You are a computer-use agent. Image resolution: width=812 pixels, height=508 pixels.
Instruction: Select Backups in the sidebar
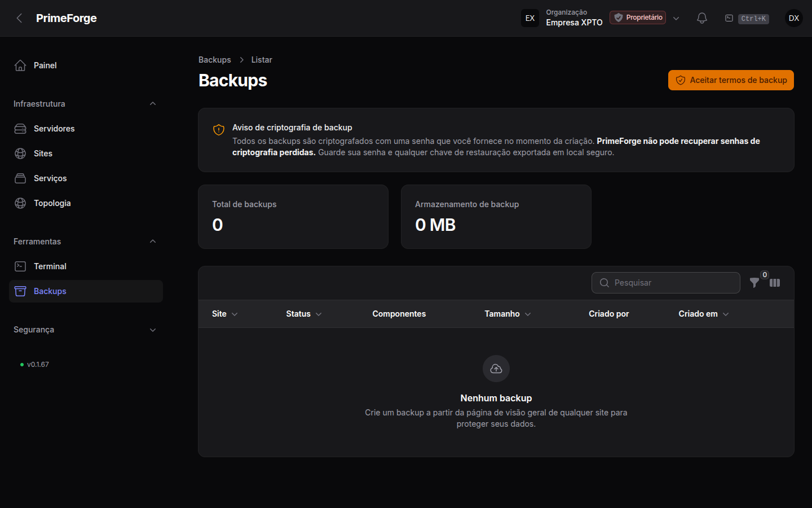tap(86, 291)
